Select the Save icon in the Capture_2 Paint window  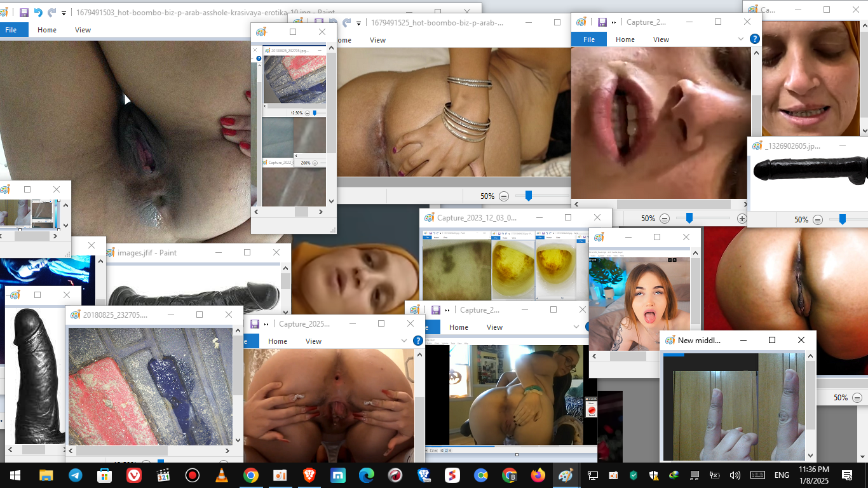(x=602, y=22)
